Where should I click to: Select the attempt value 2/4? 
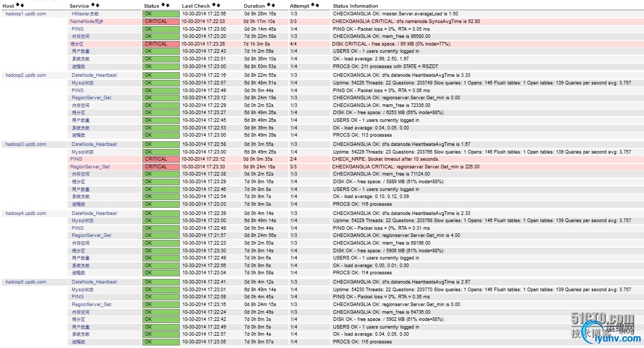click(x=293, y=159)
